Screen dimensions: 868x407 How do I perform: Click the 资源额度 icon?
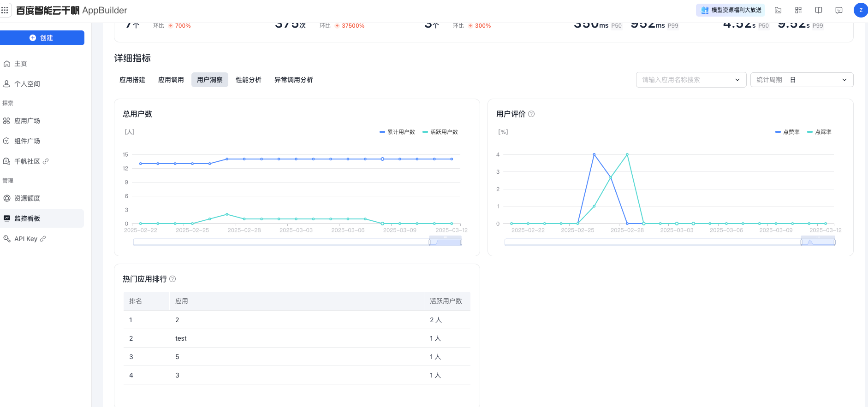(x=7, y=198)
